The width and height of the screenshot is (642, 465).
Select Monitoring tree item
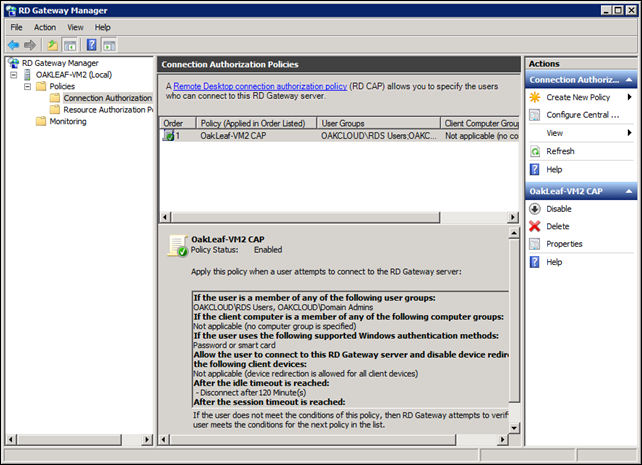click(68, 121)
